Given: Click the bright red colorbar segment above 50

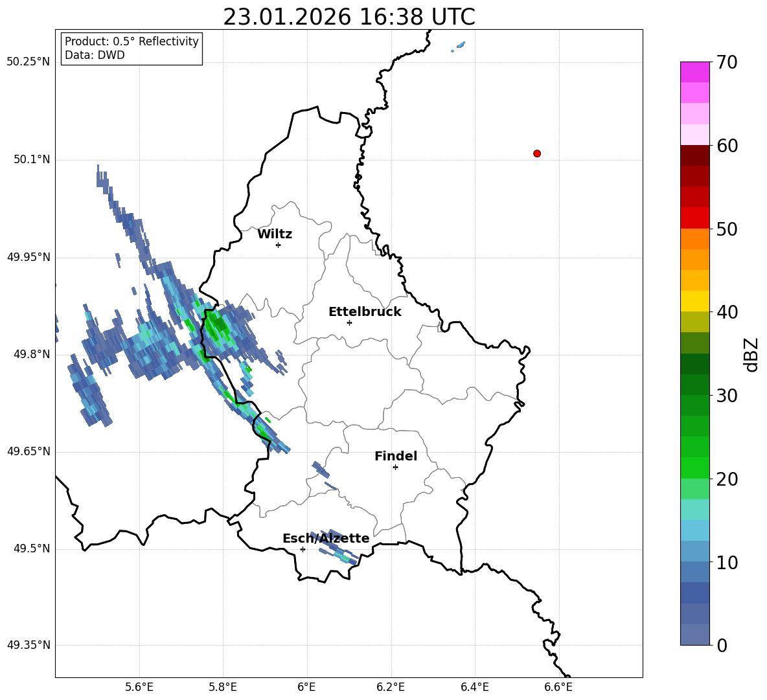Looking at the screenshot, I should [x=694, y=218].
